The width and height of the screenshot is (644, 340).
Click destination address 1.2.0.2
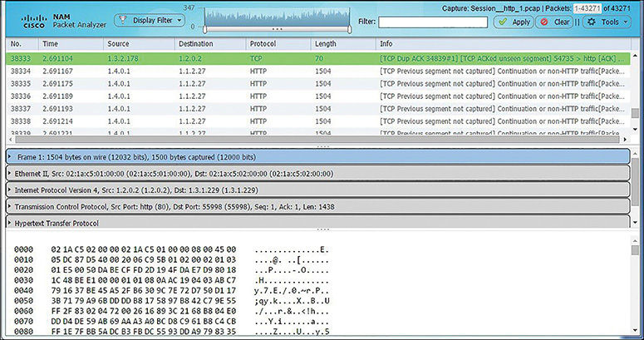click(190, 58)
